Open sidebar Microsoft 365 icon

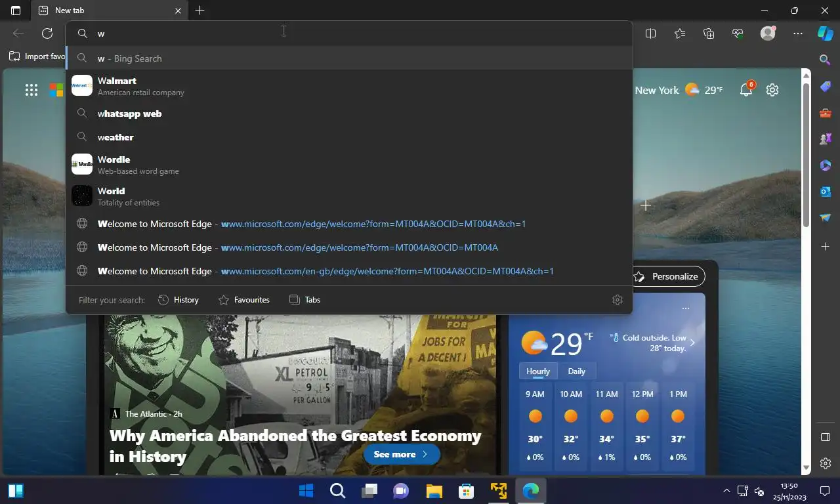coord(825,165)
